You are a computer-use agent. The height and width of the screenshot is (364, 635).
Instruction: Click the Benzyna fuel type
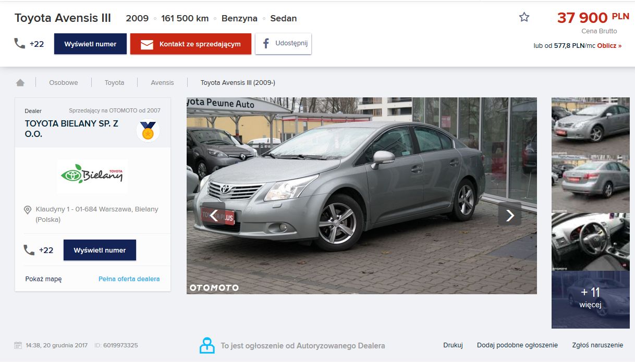pyautogui.click(x=239, y=18)
